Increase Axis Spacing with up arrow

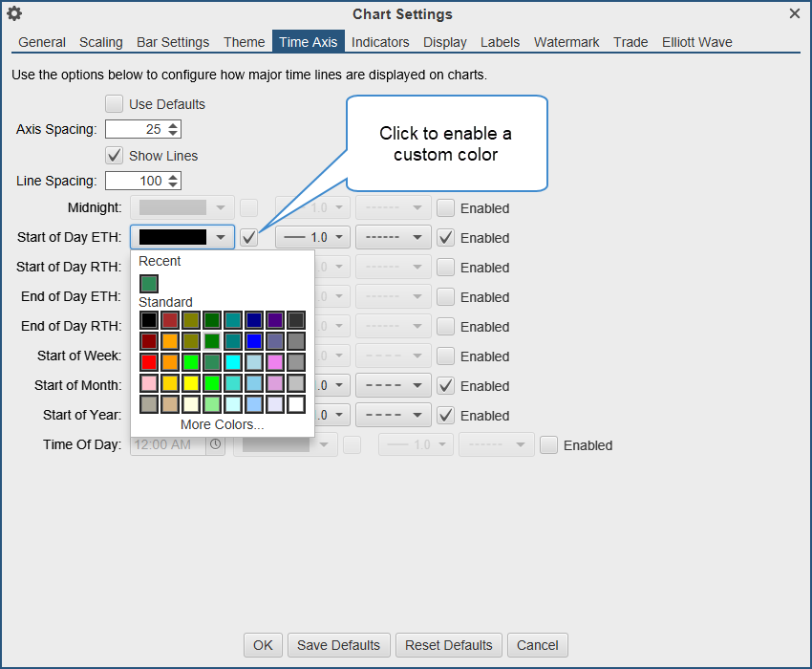point(173,124)
